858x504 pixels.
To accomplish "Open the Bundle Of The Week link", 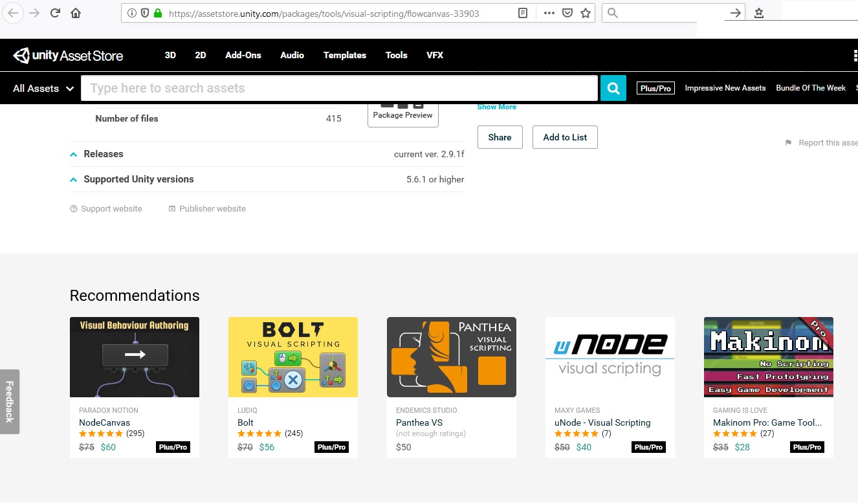I will coord(811,88).
